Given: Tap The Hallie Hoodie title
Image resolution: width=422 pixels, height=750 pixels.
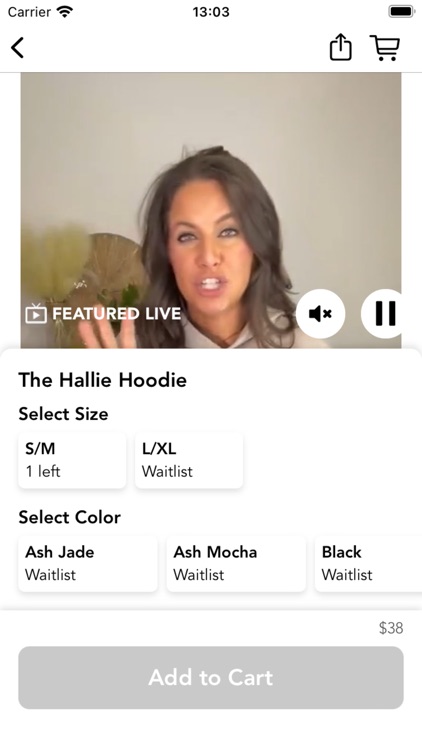Looking at the screenshot, I should (x=102, y=380).
